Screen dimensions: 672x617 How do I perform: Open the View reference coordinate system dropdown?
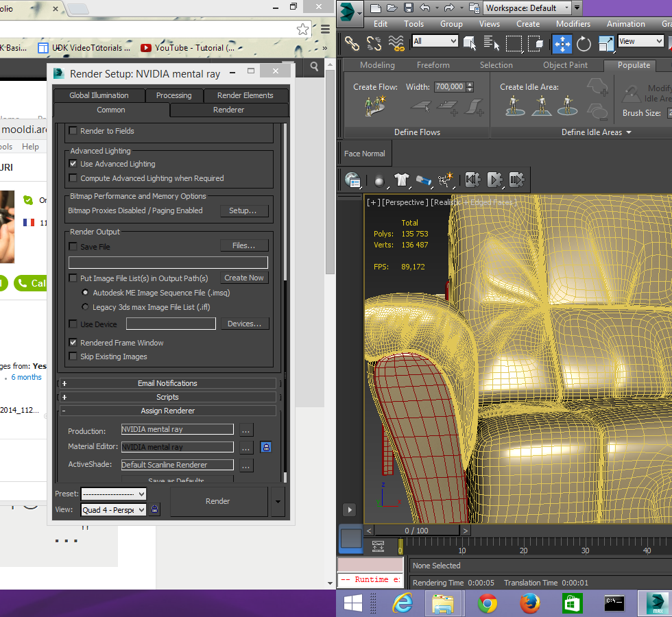click(640, 41)
